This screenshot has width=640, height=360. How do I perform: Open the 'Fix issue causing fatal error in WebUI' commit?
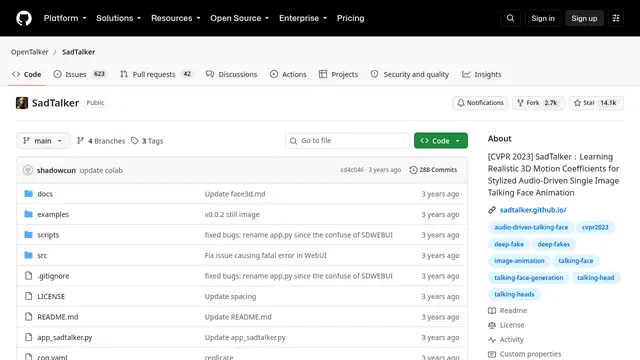[266, 255]
